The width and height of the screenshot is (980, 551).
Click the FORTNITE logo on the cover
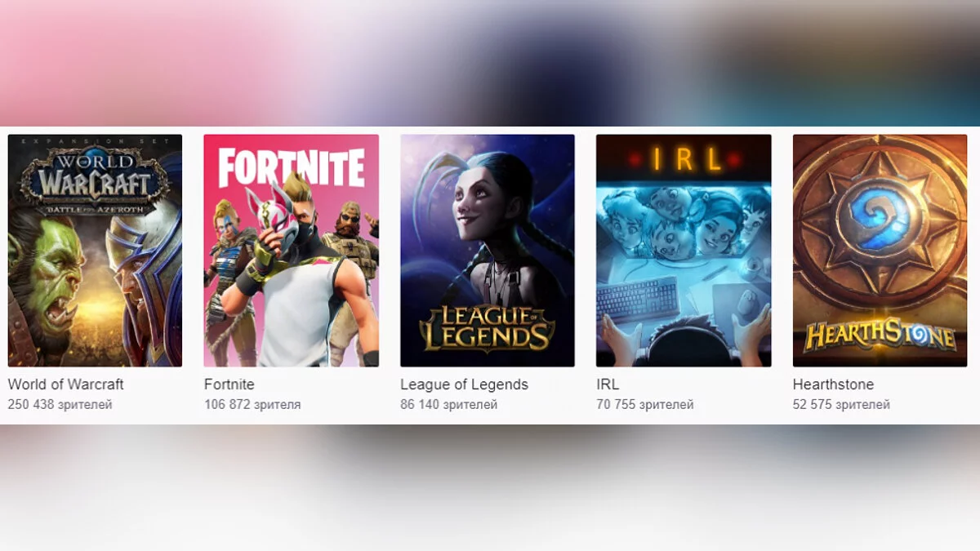(292, 168)
